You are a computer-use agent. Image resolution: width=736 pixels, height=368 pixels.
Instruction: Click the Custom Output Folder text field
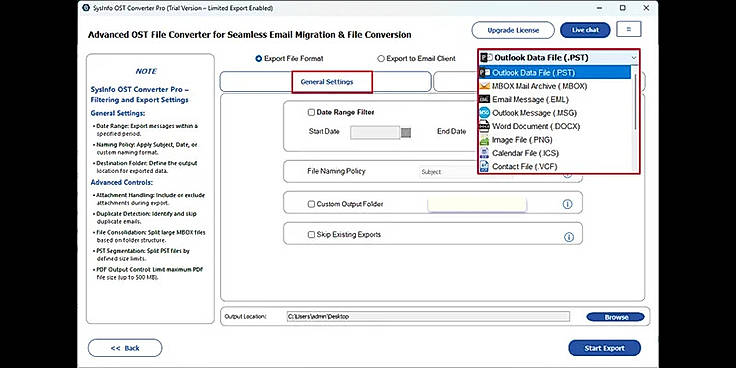coord(477,204)
